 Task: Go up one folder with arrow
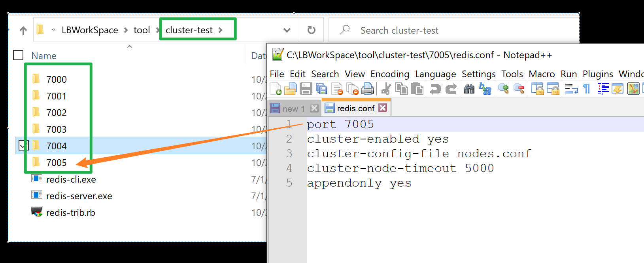[x=23, y=30]
